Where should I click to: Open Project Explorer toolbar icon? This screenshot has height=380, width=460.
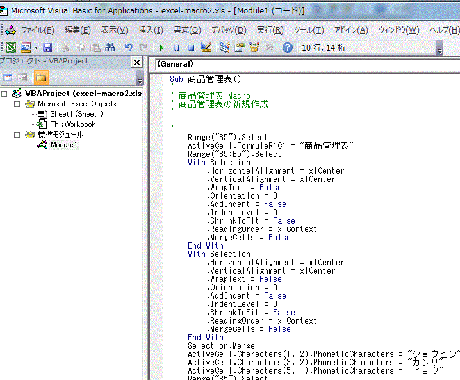point(225,48)
